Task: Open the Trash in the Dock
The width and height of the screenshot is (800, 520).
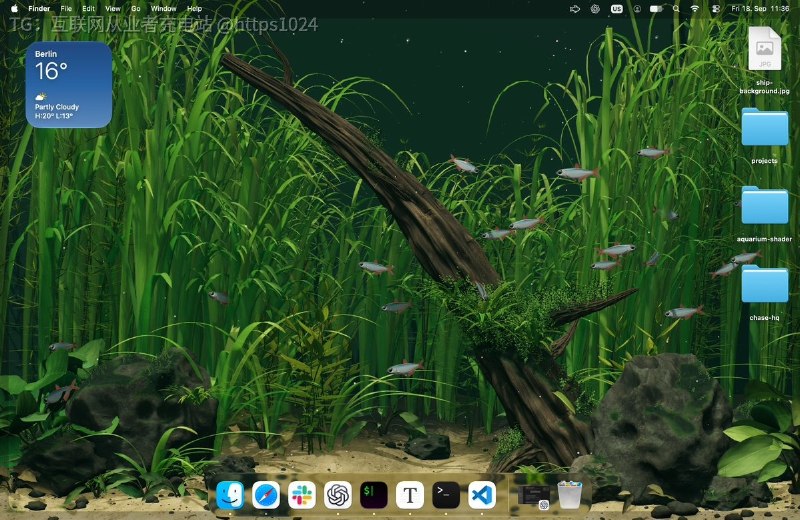Action: point(569,495)
